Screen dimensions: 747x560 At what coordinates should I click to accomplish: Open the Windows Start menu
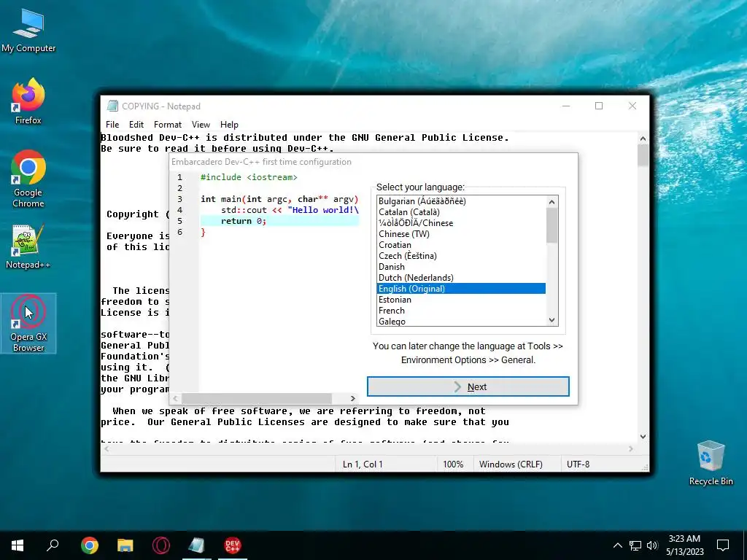point(18,545)
